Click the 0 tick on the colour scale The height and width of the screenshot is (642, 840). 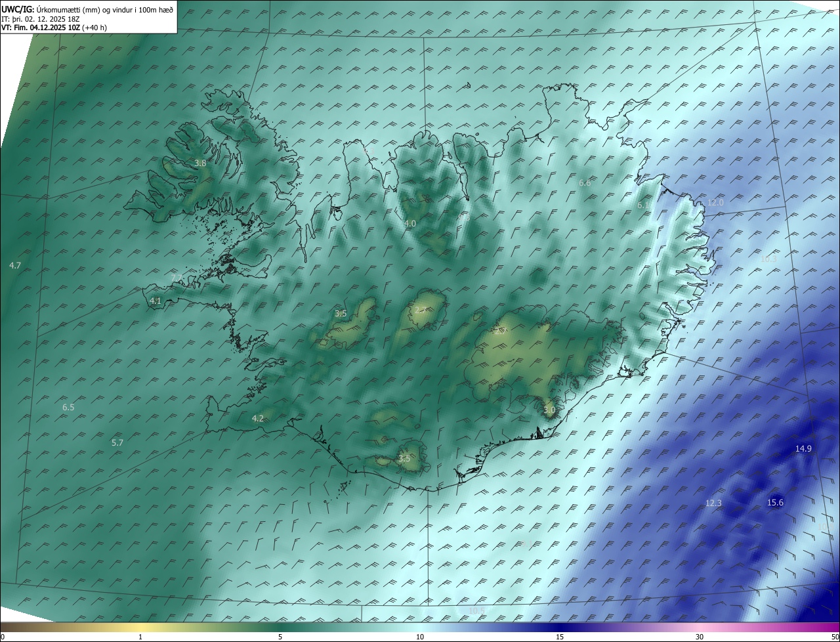click(3, 637)
